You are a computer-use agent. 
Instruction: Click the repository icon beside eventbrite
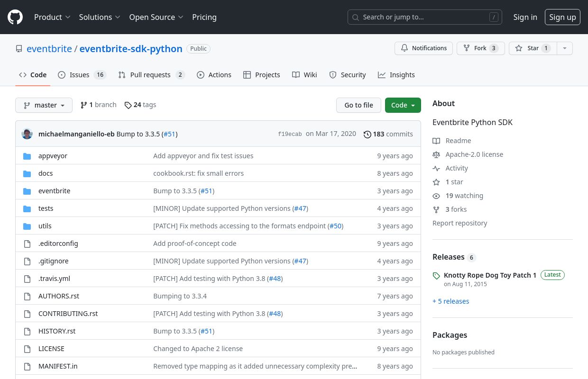point(19,49)
